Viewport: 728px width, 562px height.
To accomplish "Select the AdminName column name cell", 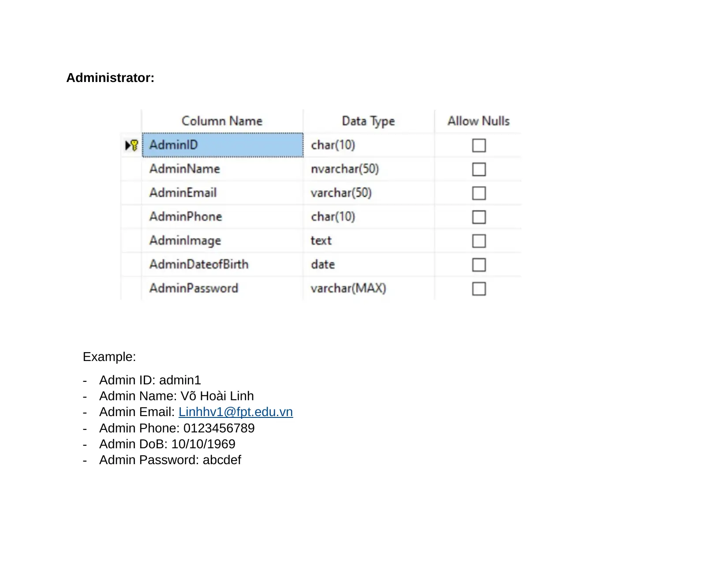I will (223, 169).
